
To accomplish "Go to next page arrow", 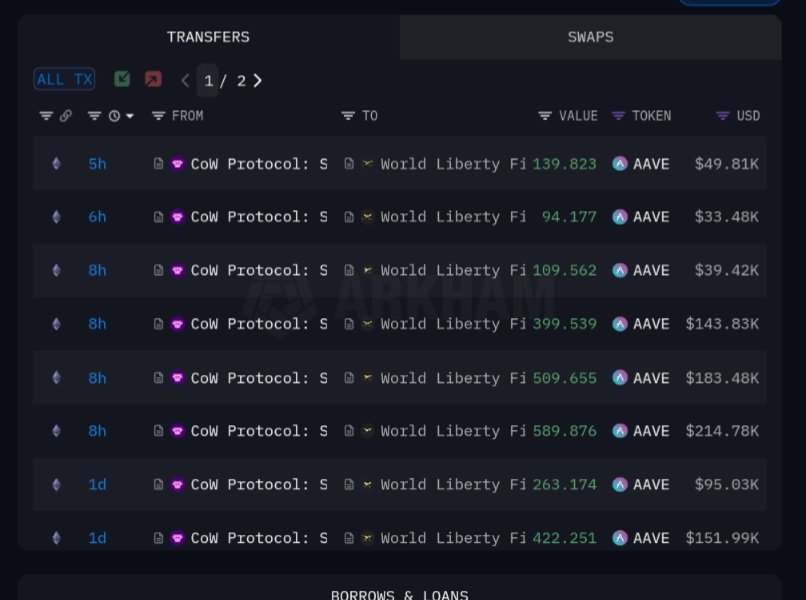I will pyautogui.click(x=258, y=80).
